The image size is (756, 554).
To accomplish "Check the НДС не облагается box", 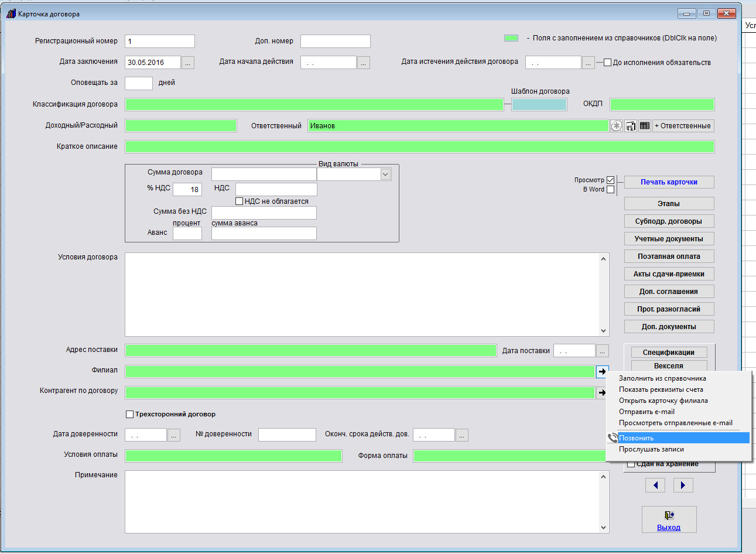I will click(x=239, y=201).
